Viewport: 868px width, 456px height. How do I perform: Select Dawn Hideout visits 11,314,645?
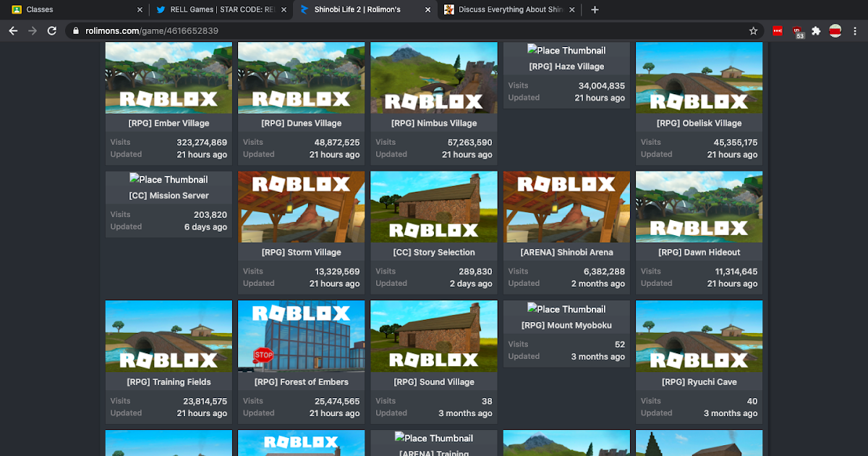point(735,272)
